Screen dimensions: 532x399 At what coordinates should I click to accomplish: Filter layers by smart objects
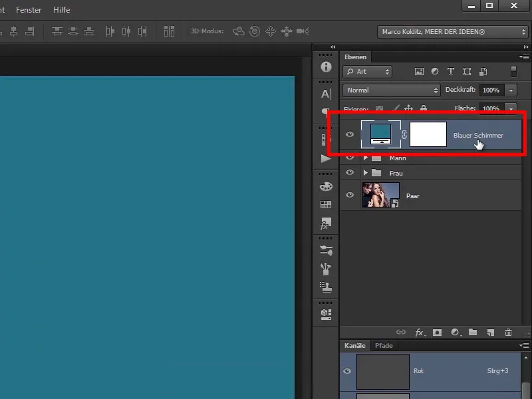pos(483,72)
